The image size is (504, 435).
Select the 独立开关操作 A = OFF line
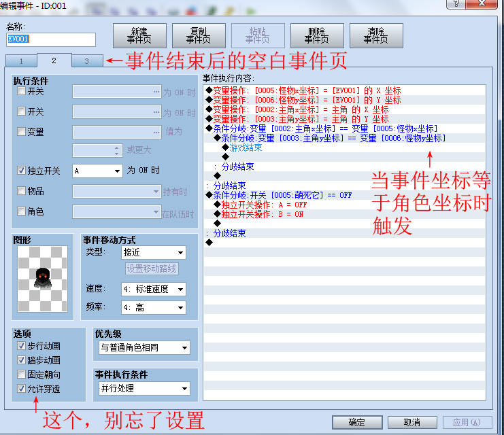pos(344,205)
